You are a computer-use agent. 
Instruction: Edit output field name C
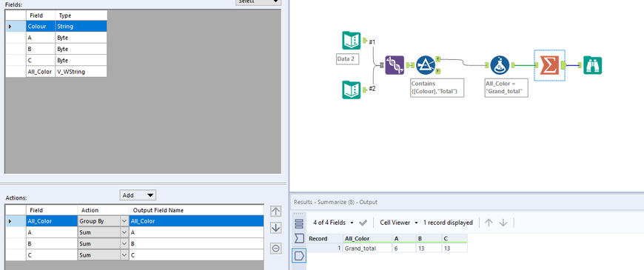click(x=196, y=254)
